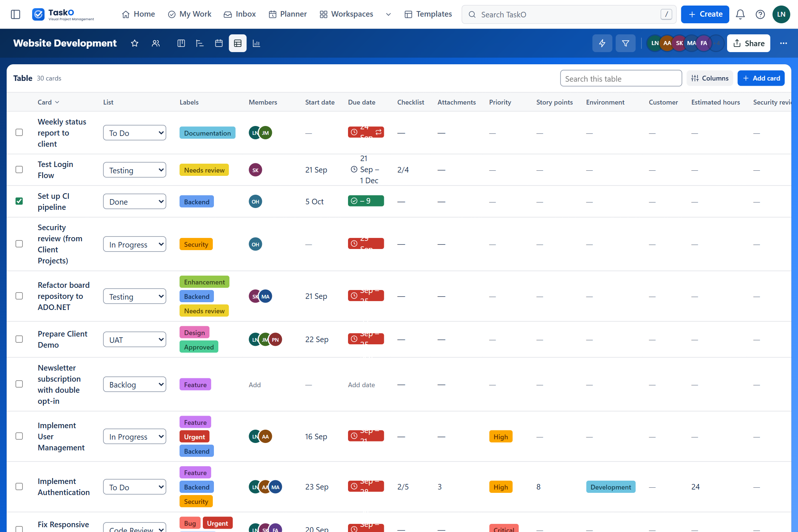
Task: Click the FA member avatar in the board header
Action: [x=704, y=43]
